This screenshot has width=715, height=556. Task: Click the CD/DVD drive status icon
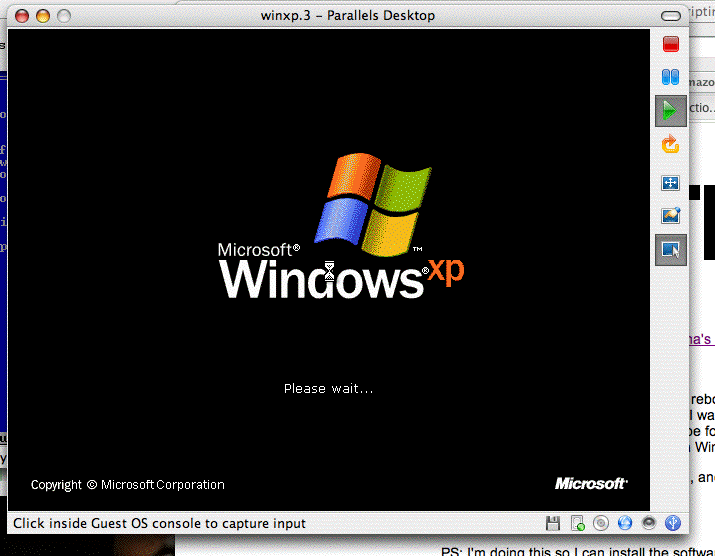[x=601, y=523]
